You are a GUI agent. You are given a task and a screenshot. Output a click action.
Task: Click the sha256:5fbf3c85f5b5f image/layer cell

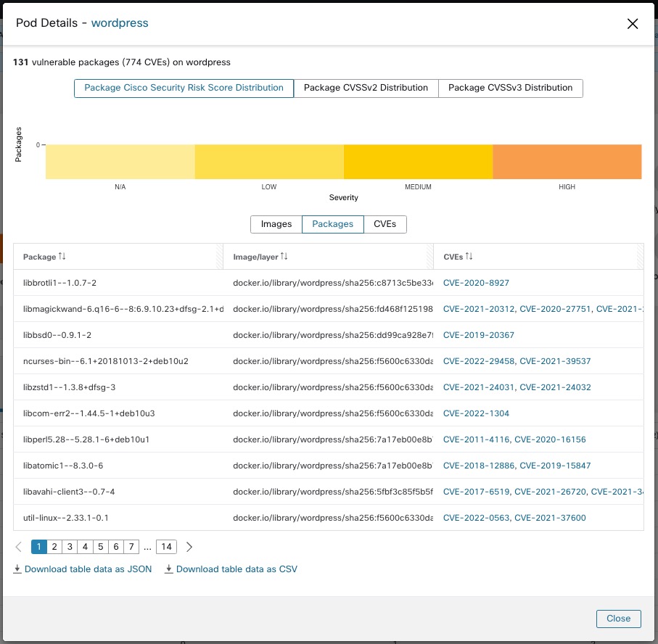pyautogui.click(x=329, y=492)
